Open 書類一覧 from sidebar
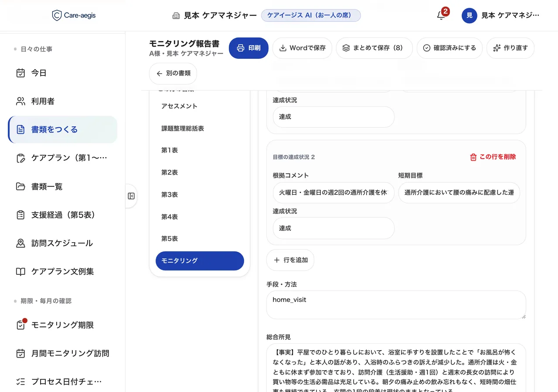 point(63,186)
